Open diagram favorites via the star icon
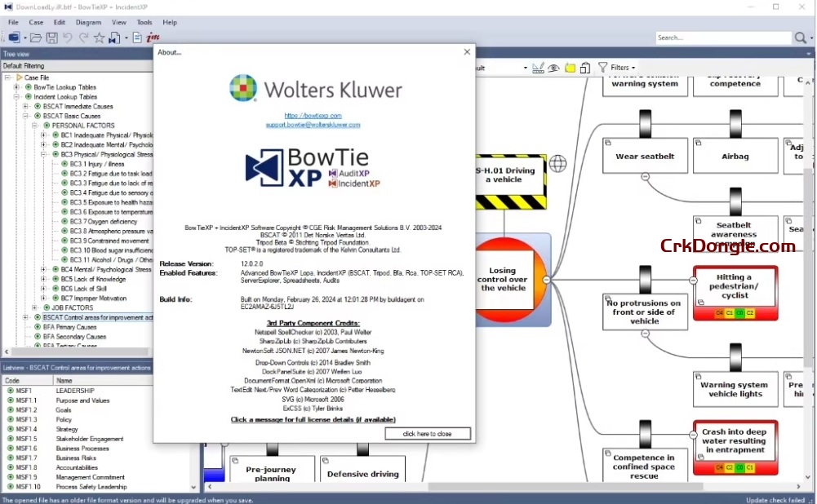The image size is (817, 504). coord(99,38)
